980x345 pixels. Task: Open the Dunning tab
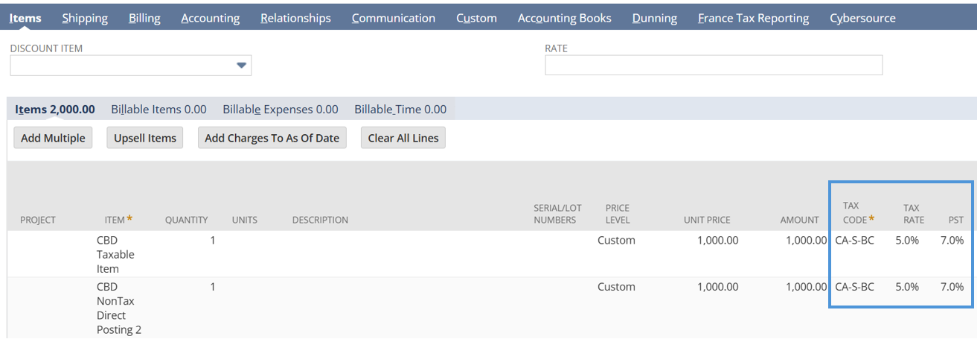pyautogui.click(x=655, y=18)
